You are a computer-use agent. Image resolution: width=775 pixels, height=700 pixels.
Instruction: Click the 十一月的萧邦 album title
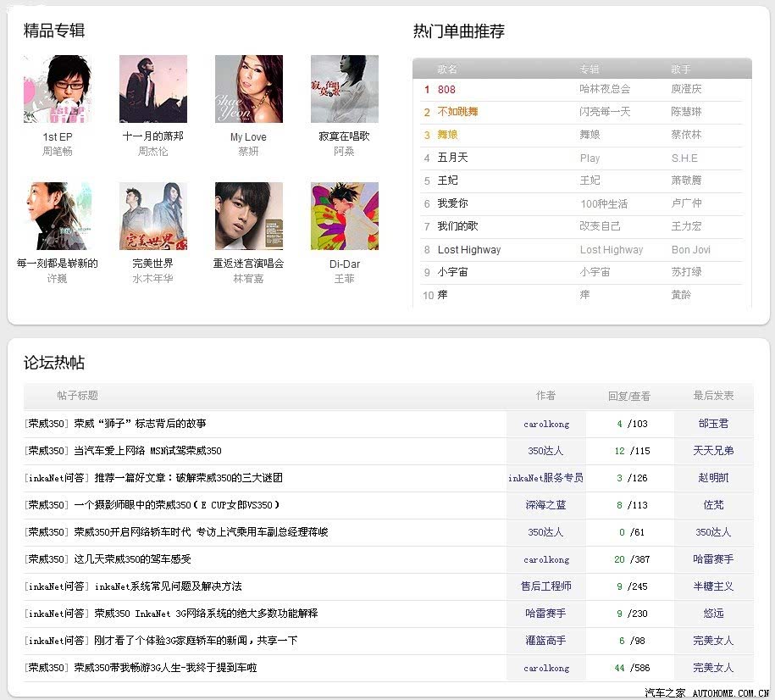coord(153,136)
